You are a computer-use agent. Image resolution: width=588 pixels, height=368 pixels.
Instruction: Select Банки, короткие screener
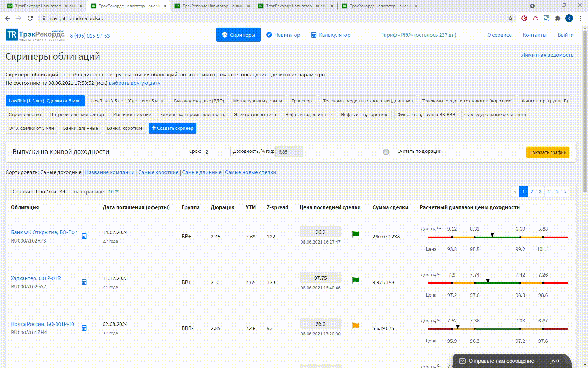point(125,128)
